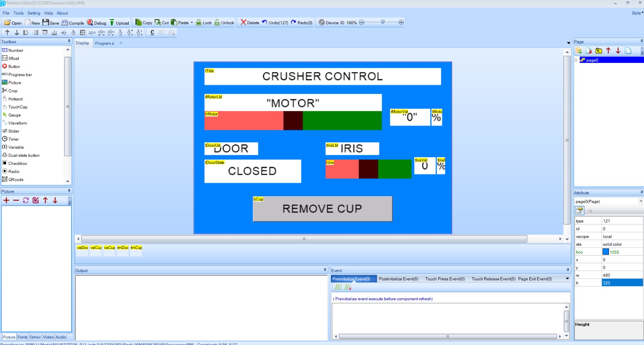Open the Fonts tab at bottom left
644x345 pixels.
pos(23,337)
